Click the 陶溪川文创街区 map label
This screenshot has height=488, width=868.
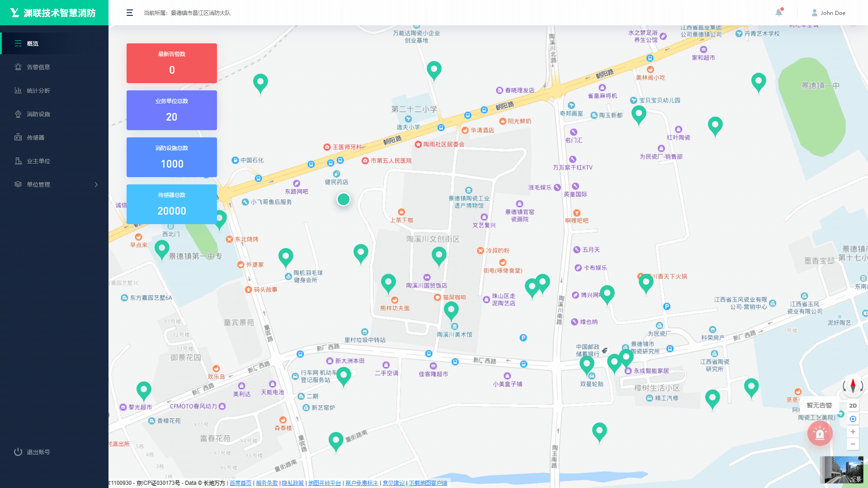(433, 239)
